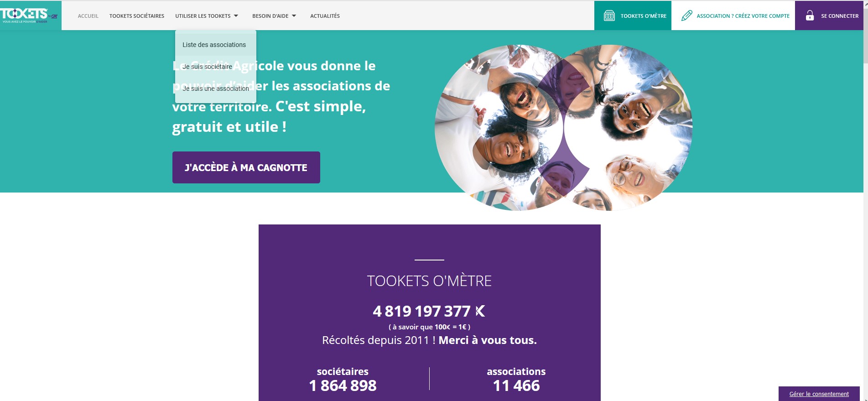
Task: Select Liste des associations from the dropdown
Action: [x=215, y=45]
